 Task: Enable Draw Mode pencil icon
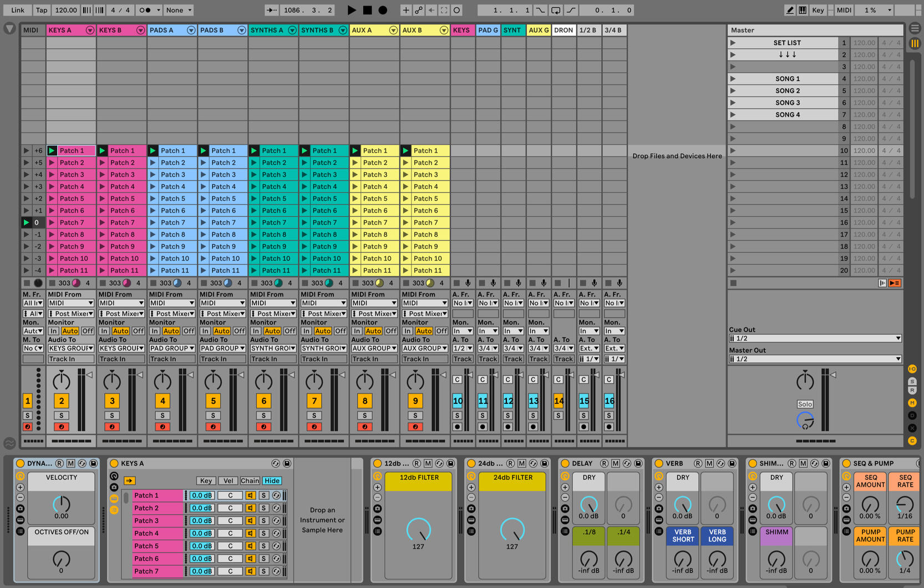coord(790,10)
